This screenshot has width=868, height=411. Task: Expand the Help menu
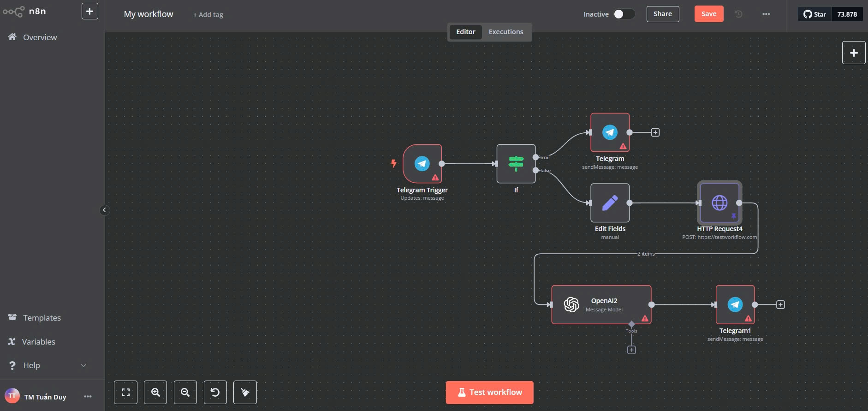48,365
